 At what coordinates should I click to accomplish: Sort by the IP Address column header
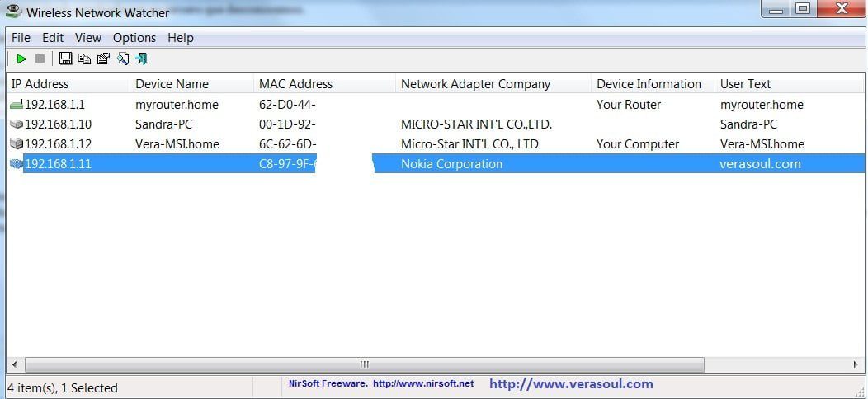[x=40, y=84]
